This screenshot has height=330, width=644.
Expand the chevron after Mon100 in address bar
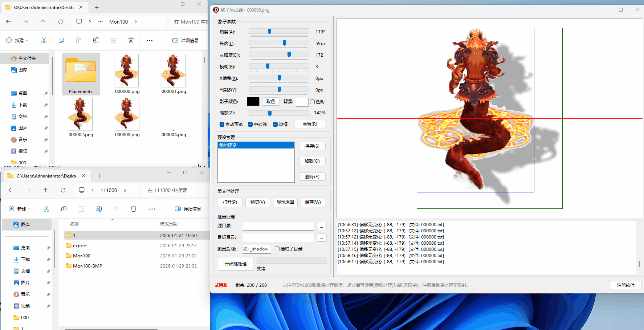(136, 22)
